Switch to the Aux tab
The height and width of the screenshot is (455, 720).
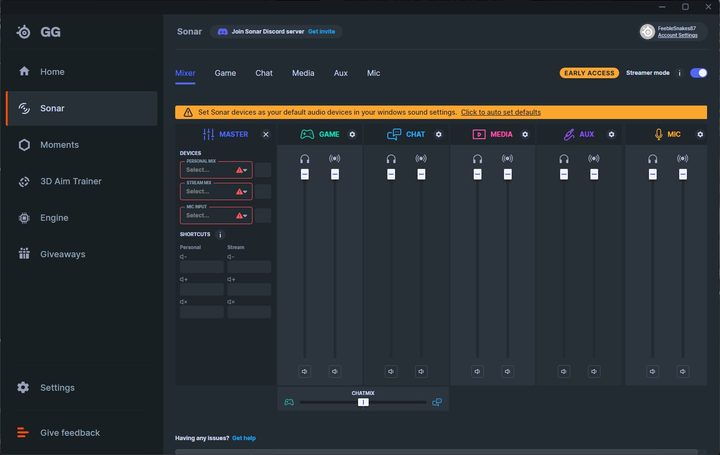[x=341, y=73]
